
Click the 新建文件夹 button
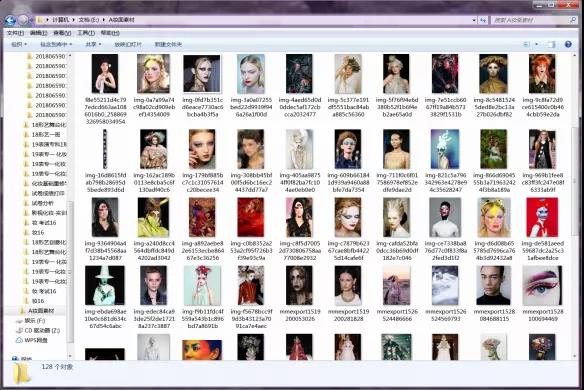(168, 44)
